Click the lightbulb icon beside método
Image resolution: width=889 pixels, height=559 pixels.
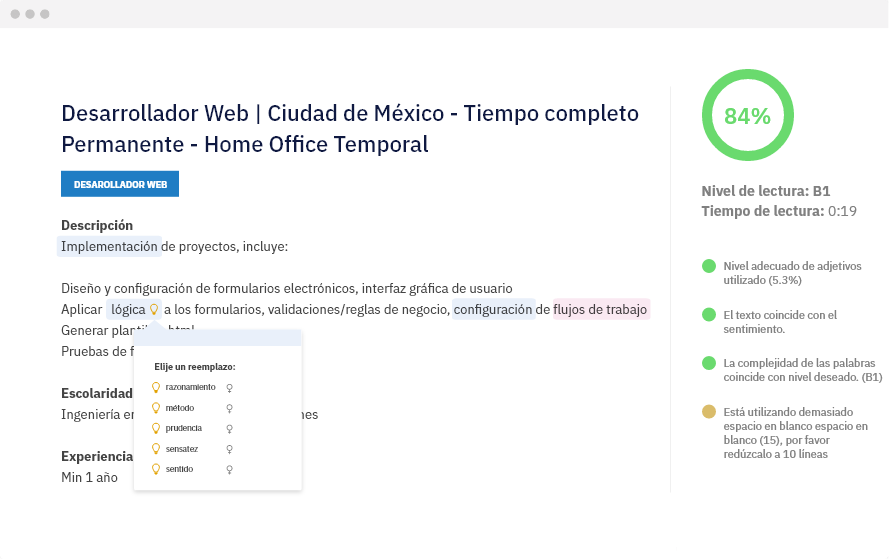156,408
